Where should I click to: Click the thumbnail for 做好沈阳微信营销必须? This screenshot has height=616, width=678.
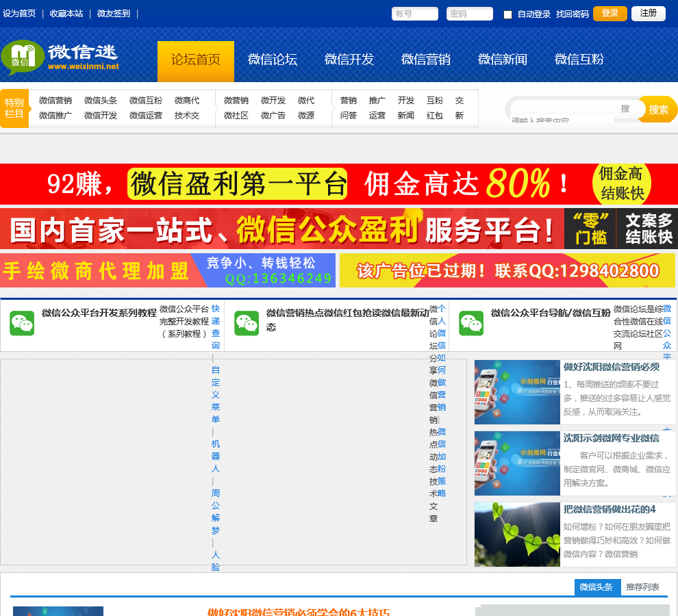click(517, 392)
